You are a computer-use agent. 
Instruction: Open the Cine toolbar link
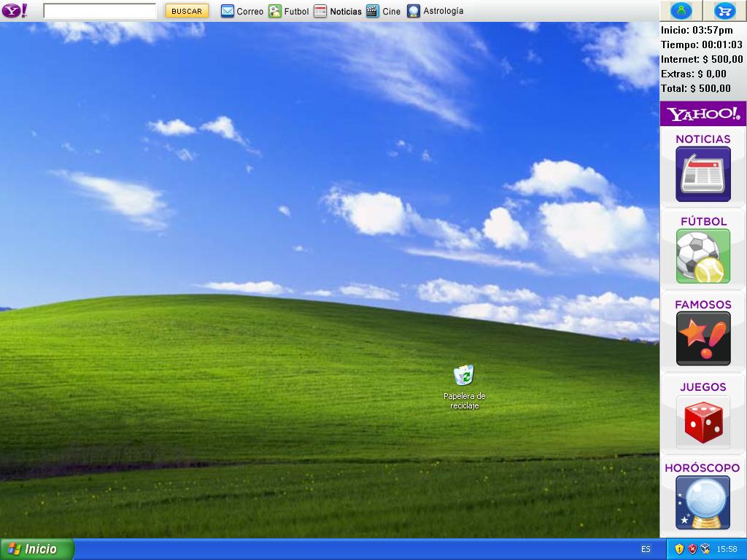click(x=391, y=12)
